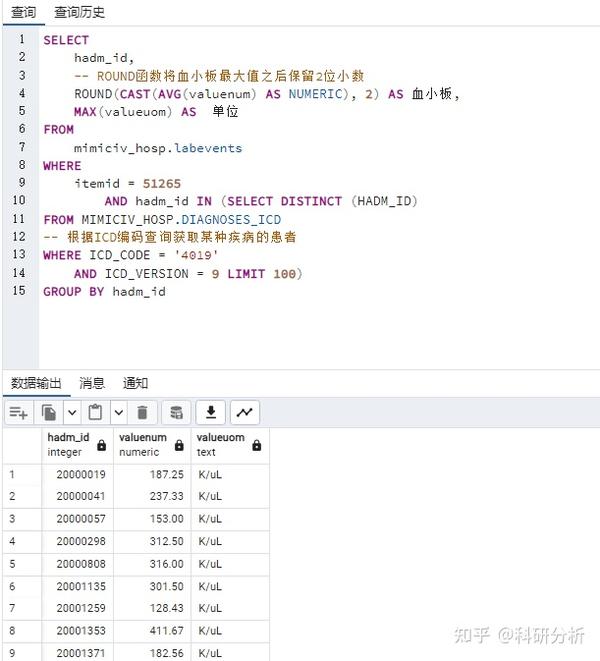The image size is (600, 661).
Task: Click the itemid value 51265
Action: (x=162, y=183)
